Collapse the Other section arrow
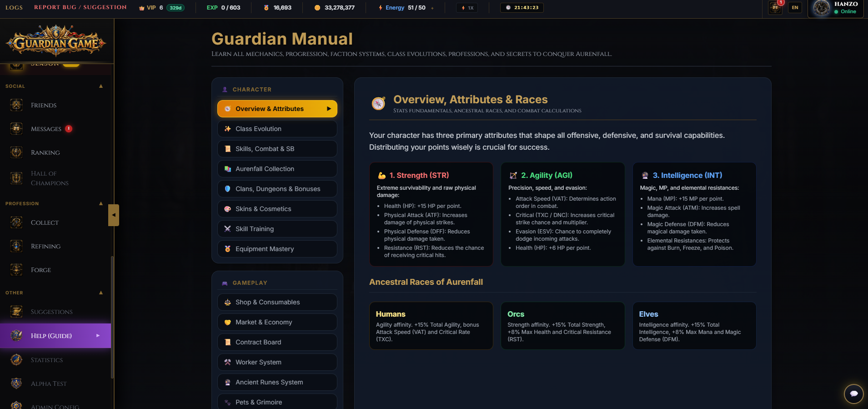The width and height of the screenshot is (868, 409). point(101,293)
